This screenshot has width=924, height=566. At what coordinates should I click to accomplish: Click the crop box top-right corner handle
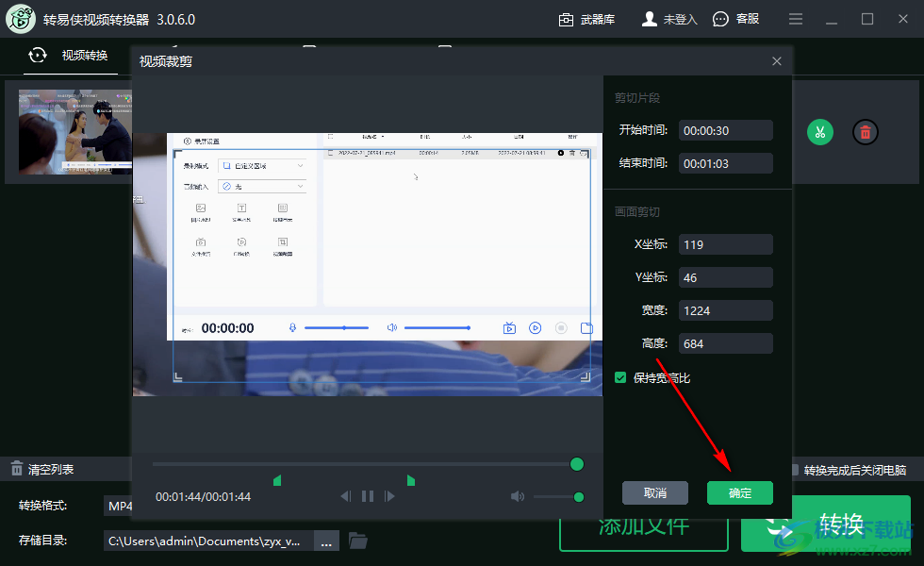[586, 155]
